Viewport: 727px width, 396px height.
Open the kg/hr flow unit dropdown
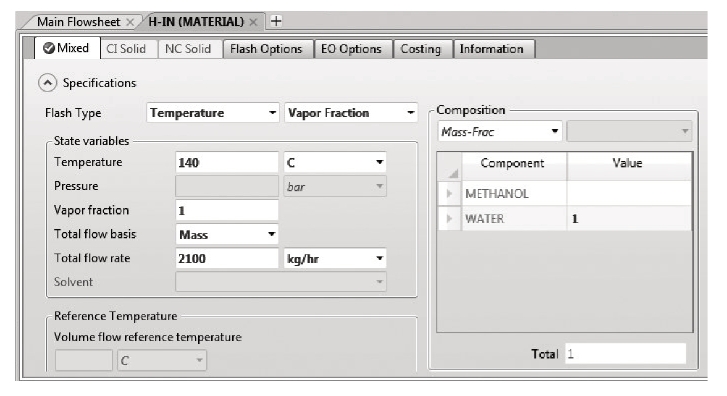coord(335,258)
